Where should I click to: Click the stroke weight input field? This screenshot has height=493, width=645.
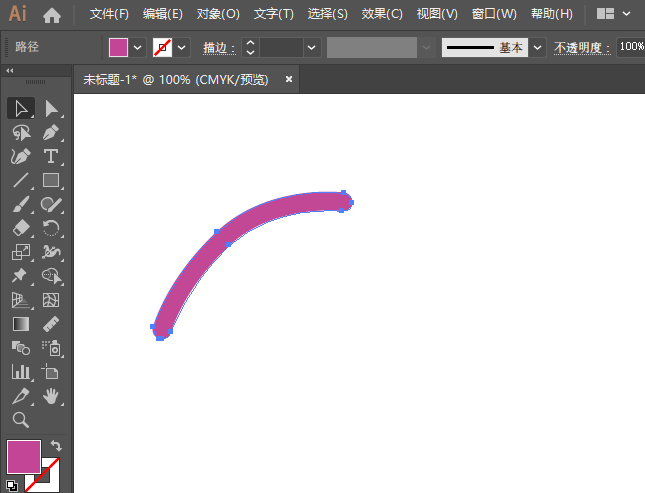[x=282, y=48]
